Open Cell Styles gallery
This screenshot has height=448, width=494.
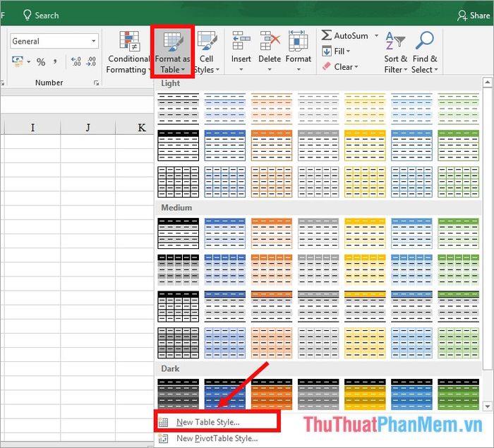(x=207, y=52)
